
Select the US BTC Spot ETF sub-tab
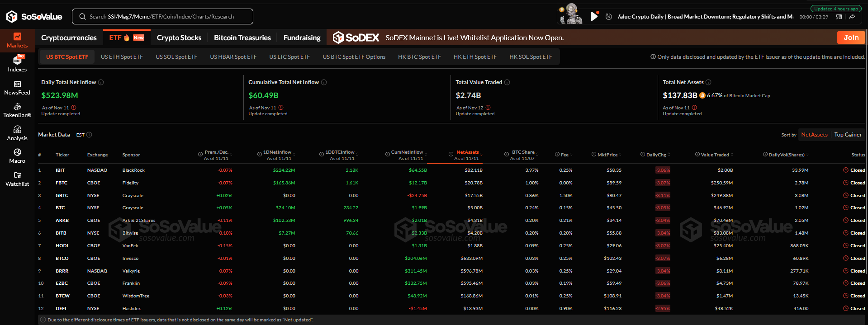[67, 57]
